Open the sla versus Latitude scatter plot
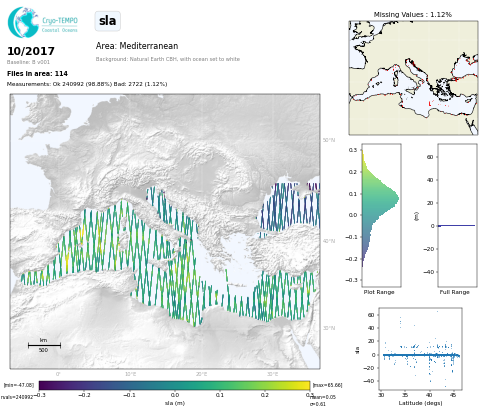Screen dimensions: 492x410 click(421, 349)
